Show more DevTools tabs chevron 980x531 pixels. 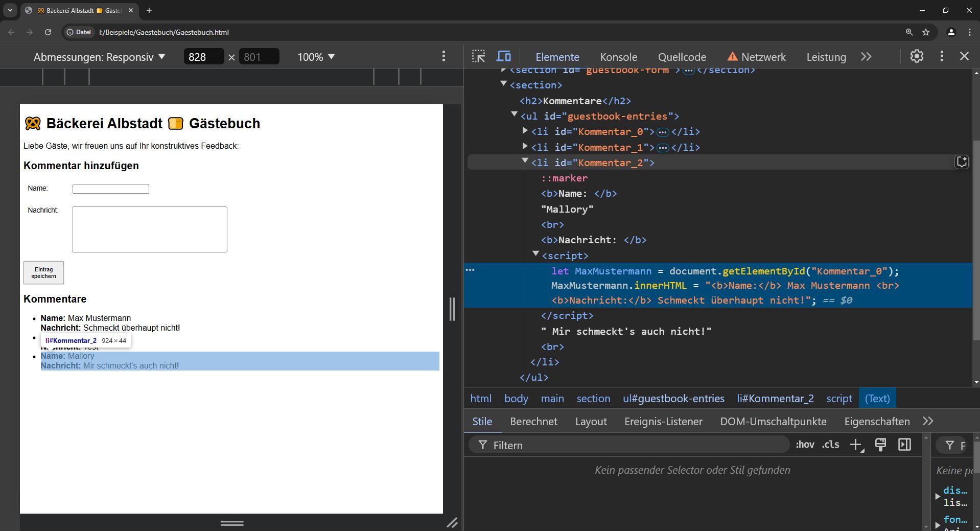[866, 56]
